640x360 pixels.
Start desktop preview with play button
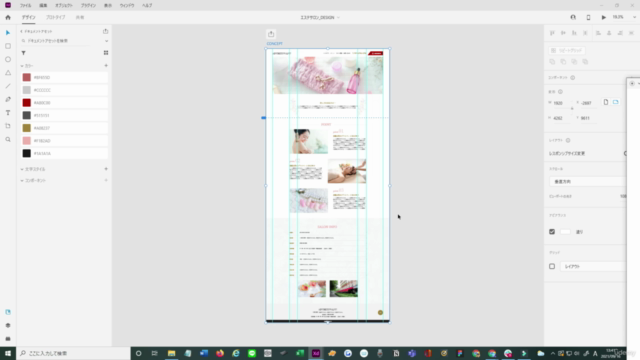[x=603, y=18]
